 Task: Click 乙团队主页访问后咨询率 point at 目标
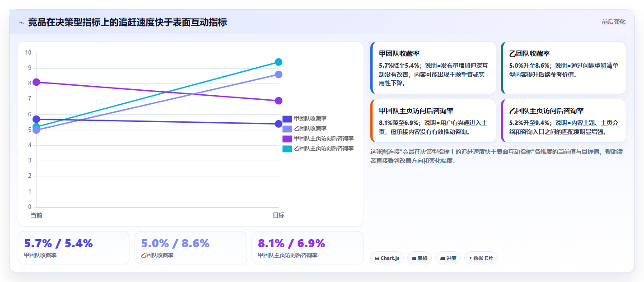(279, 62)
